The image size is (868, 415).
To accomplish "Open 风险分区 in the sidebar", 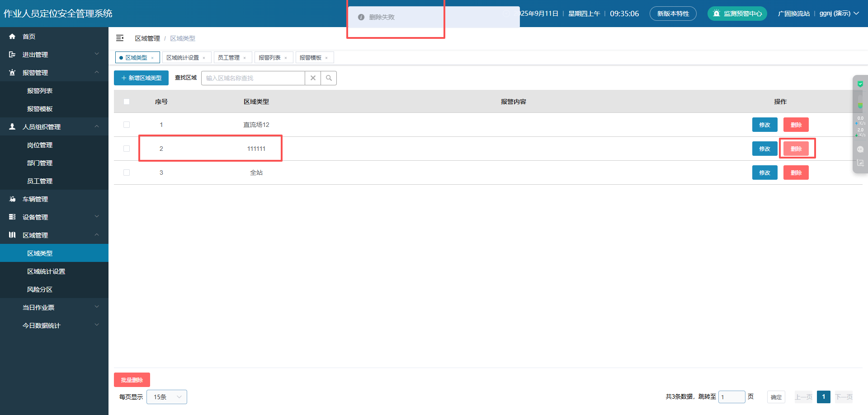I will [54, 289].
